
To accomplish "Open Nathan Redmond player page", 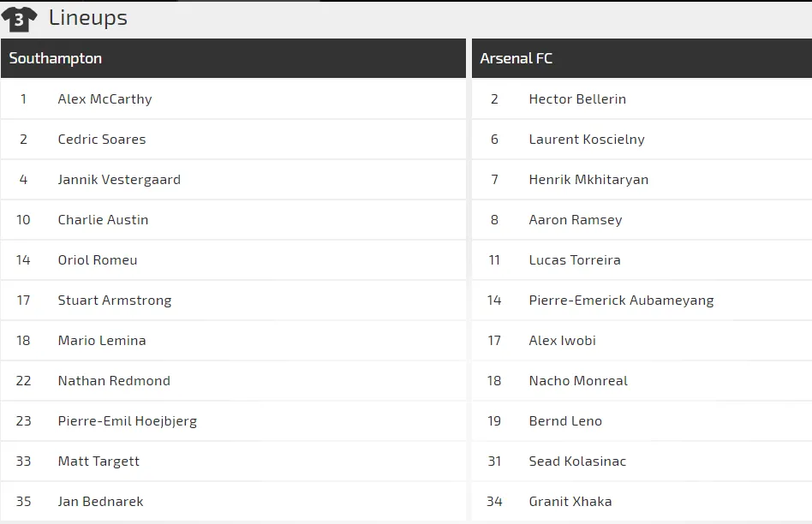I will [x=114, y=380].
